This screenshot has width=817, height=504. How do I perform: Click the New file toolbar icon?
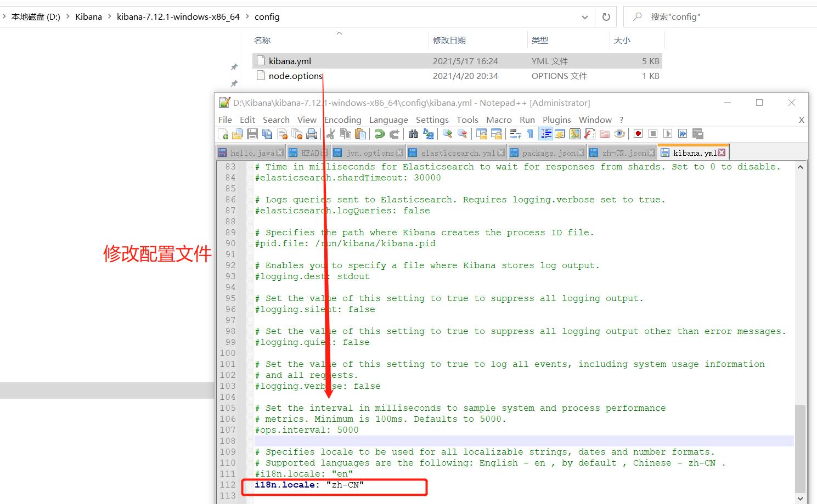pos(223,134)
